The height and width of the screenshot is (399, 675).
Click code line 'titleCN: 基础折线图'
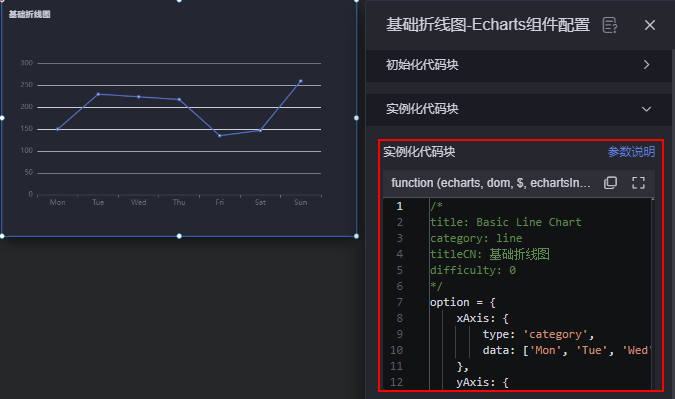(x=489, y=254)
